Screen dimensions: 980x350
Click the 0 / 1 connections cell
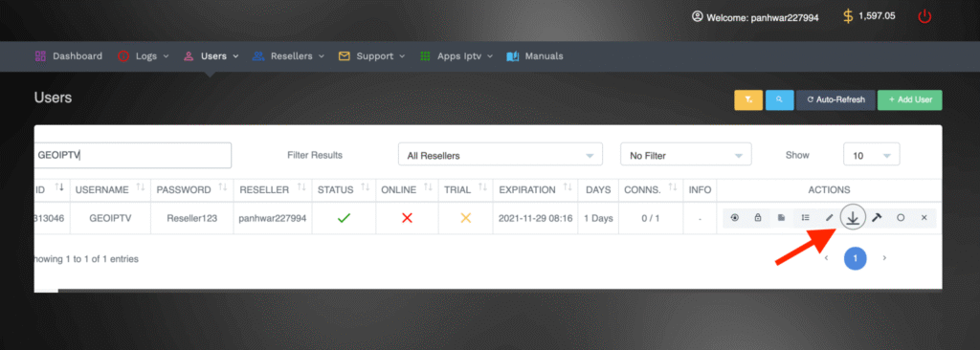[x=651, y=219]
